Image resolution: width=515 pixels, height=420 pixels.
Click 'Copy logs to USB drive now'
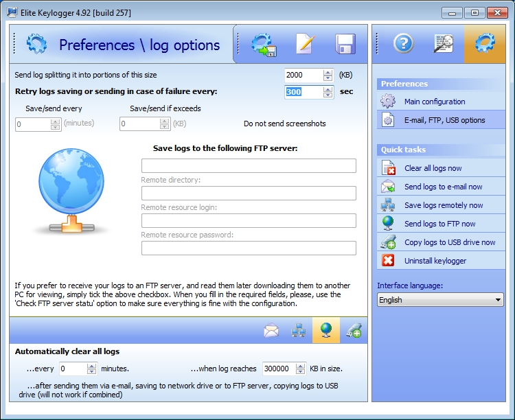(450, 242)
